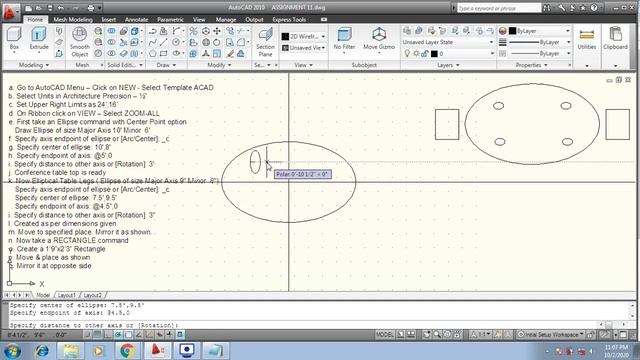The image size is (640, 360).
Task: Click the Undo arrow in quick access toolbar
Action: (x=61, y=8)
